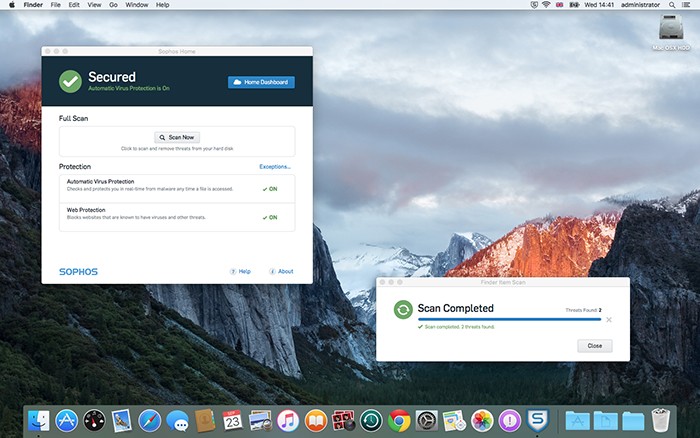This screenshot has height=438, width=700.
Task: Open iBooks from the Dock
Action: point(316,421)
